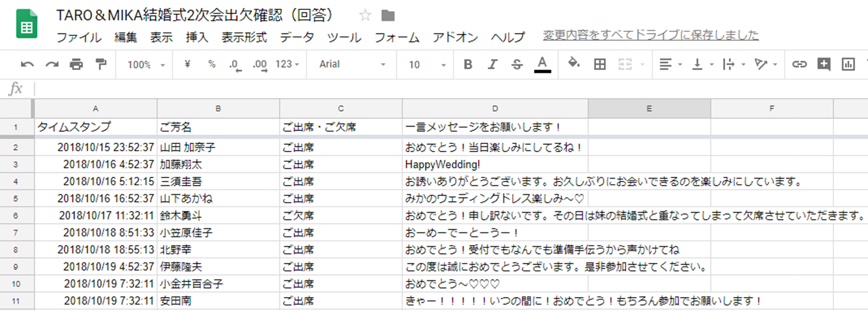Format as percent
The width and height of the screenshot is (868, 312).
[x=212, y=64]
